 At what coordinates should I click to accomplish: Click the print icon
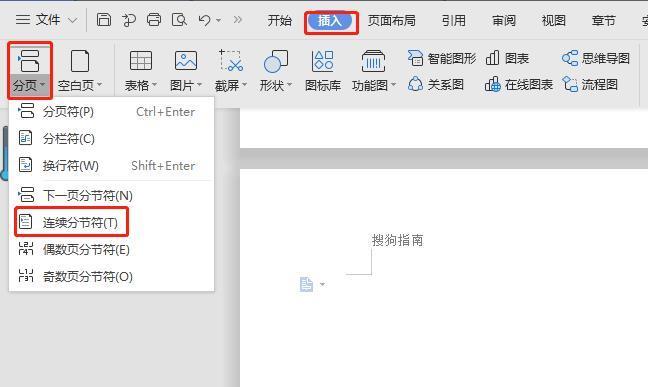click(x=154, y=19)
